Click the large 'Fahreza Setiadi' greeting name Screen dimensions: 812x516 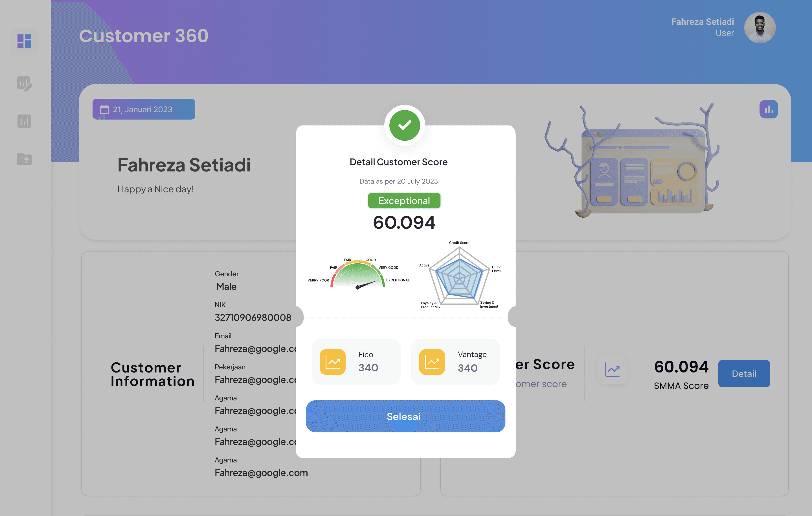[x=184, y=165]
